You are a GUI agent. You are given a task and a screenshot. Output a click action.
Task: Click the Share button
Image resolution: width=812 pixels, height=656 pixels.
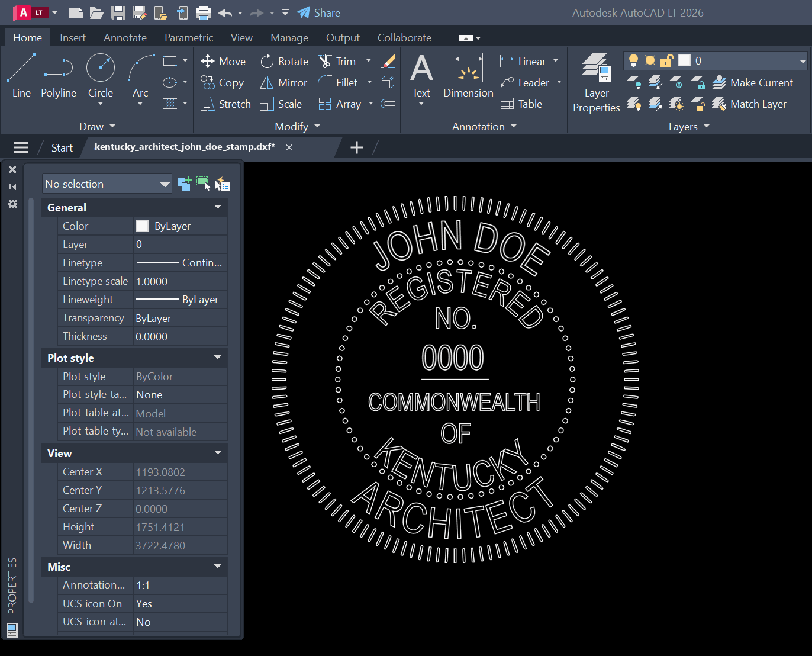[318, 12]
